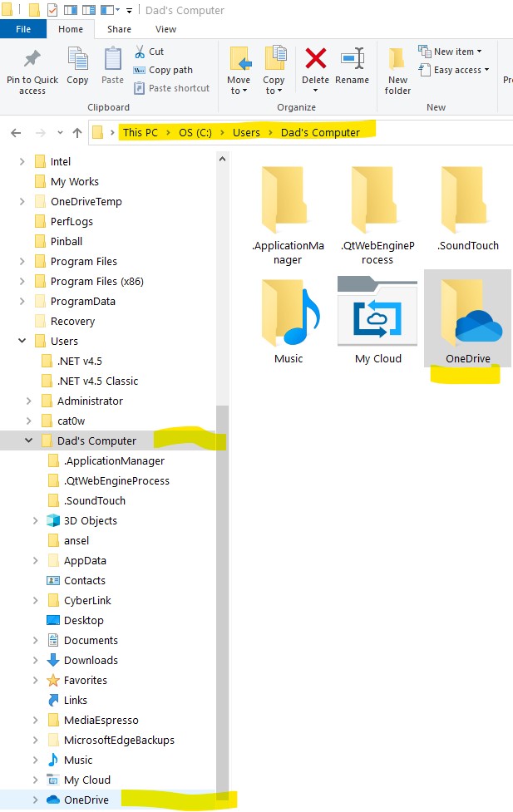Open the File tab
Viewport: 513px width, 812px height.
[23, 29]
